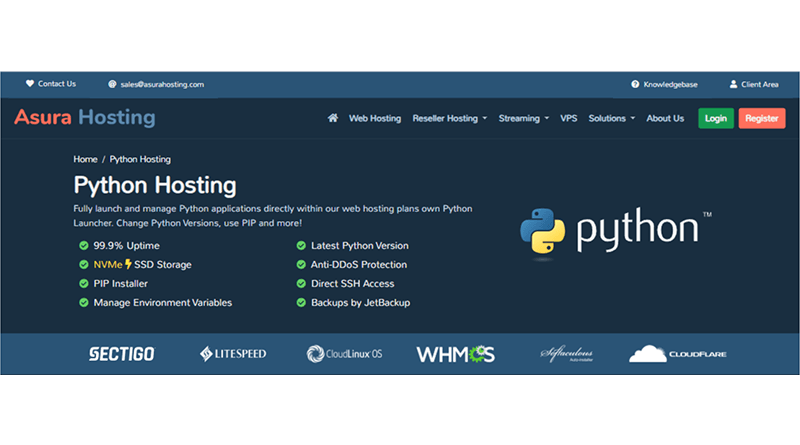Screen dimensions: 800x445
Task: Click the Register button
Action: pos(762,118)
